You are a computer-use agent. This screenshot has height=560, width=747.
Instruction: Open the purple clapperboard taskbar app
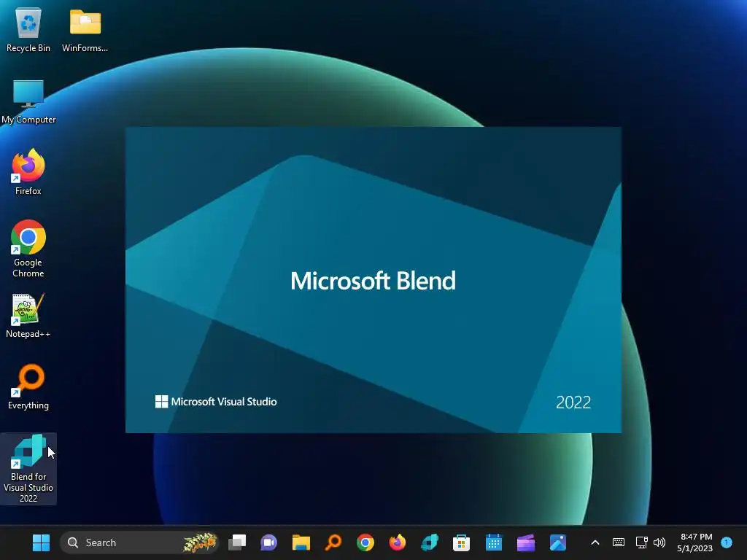526,542
